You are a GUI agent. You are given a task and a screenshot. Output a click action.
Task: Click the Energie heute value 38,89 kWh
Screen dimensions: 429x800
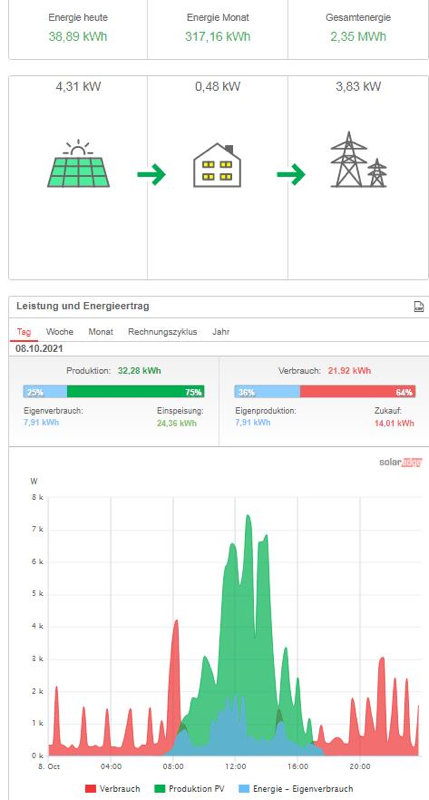78,37
